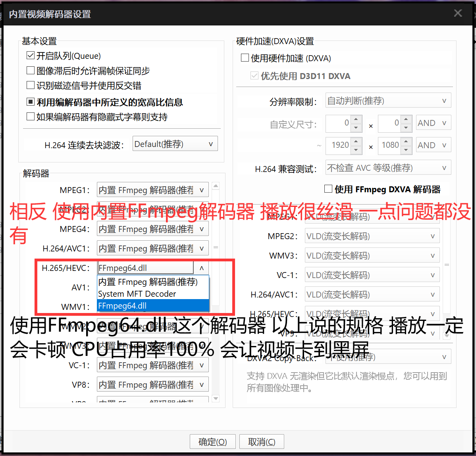Image resolution: width=476 pixels, height=456 pixels.
Task: Click the 确定(O) button
Action: (x=212, y=441)
